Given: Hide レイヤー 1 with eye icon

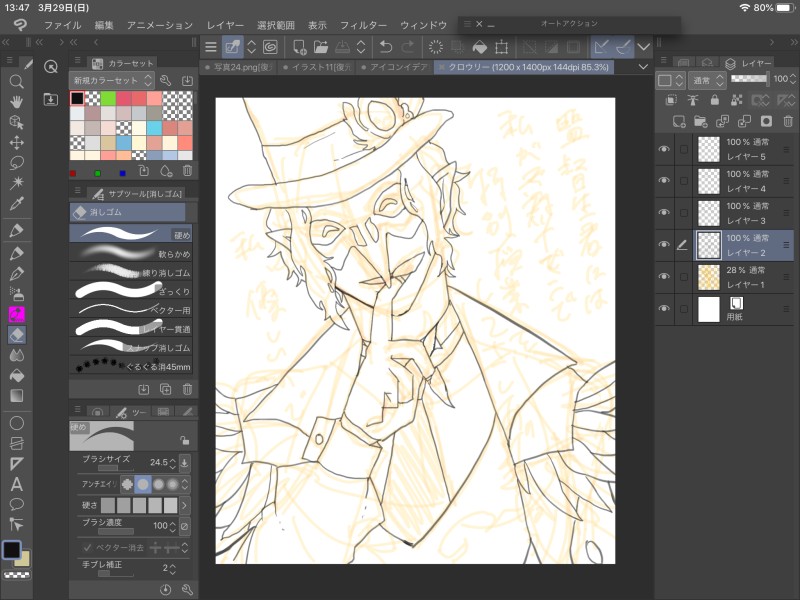Looking at the screenshot, I should point(664,277).
